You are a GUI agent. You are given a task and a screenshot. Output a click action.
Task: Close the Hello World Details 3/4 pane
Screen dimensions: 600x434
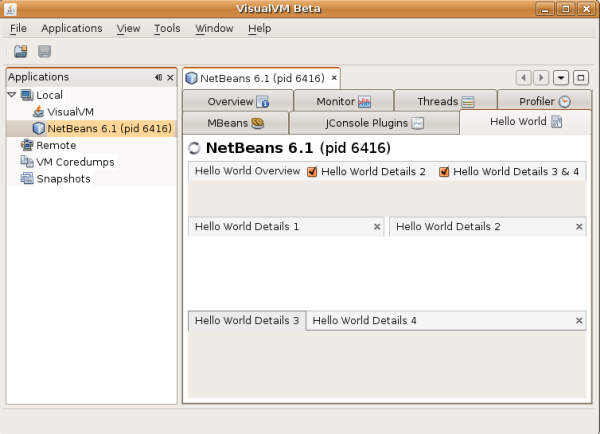click(x=579, y=320)
